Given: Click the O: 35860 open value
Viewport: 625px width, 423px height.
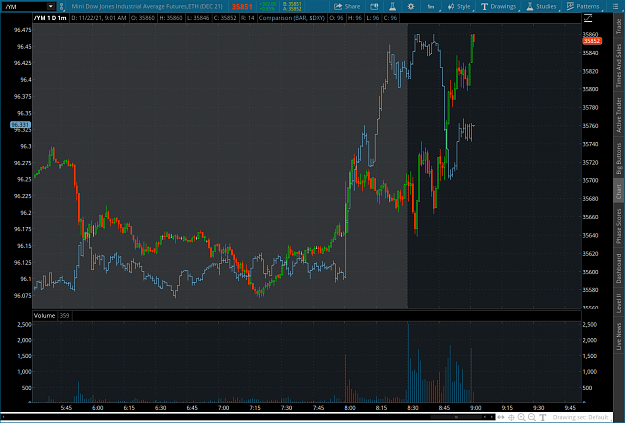Looking at the screenshot, I should pos(143,18).
